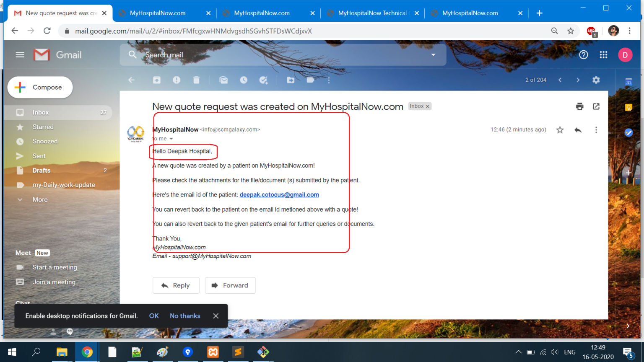Screen dimensions: 644x362
Task: Open the Move to folder icon
Action: click(291, 80)
